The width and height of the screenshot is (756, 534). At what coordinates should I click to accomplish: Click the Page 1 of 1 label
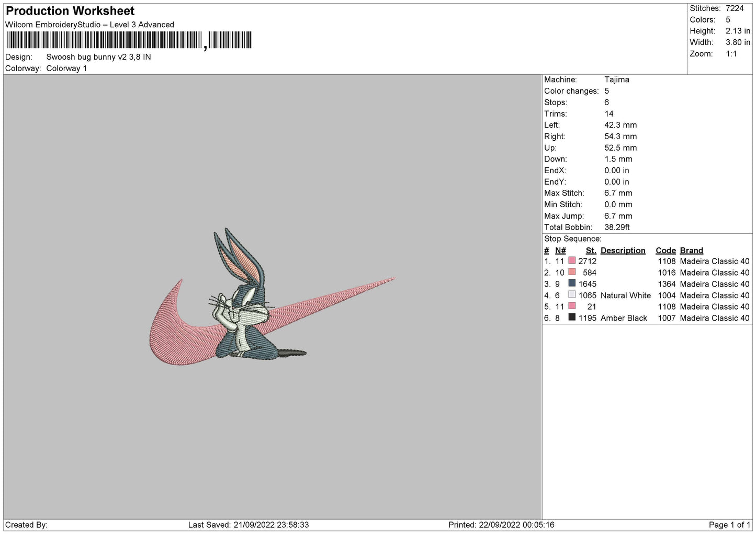(729, 525)
